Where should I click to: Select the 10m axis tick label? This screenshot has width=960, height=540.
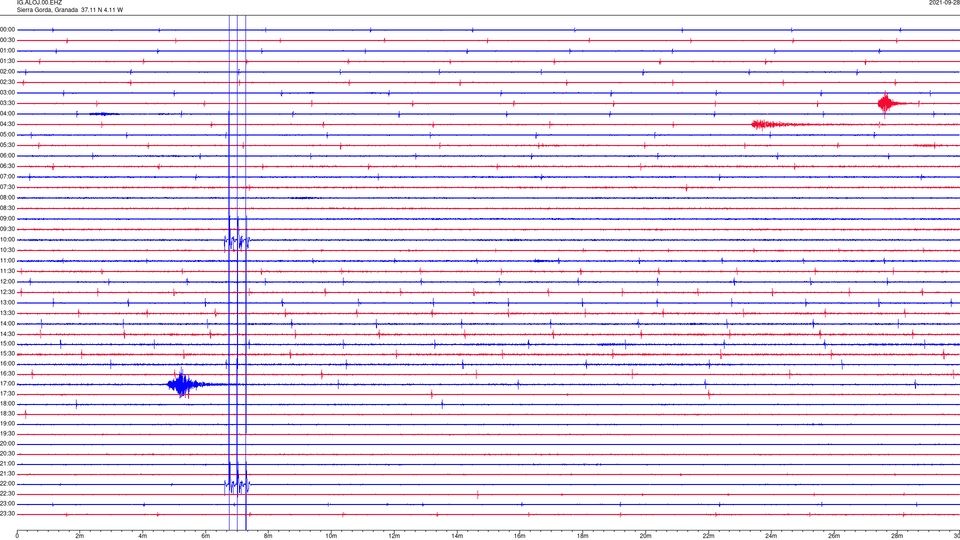pos(331,536)
